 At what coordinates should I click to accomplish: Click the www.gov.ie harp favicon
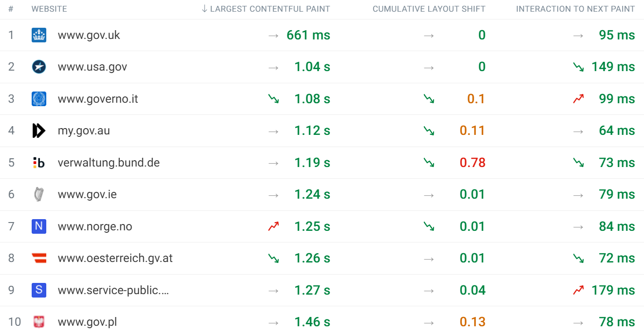click(39, 194)
